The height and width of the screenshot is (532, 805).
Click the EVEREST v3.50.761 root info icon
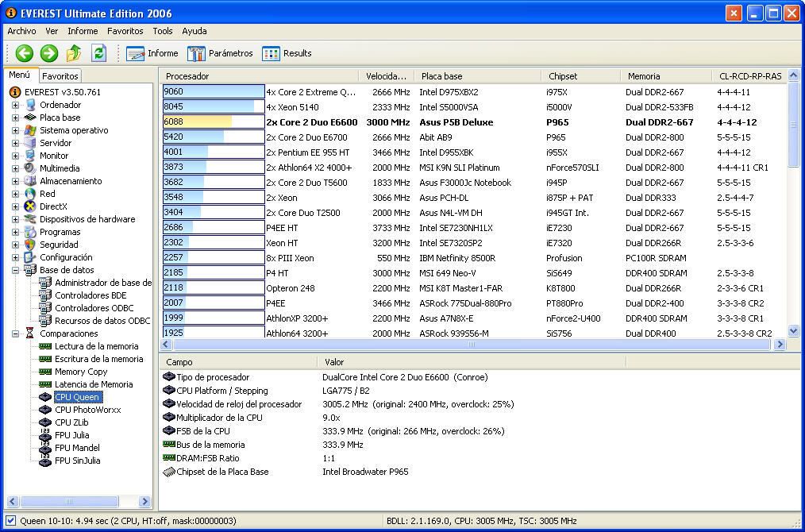[x=15, y=92]
